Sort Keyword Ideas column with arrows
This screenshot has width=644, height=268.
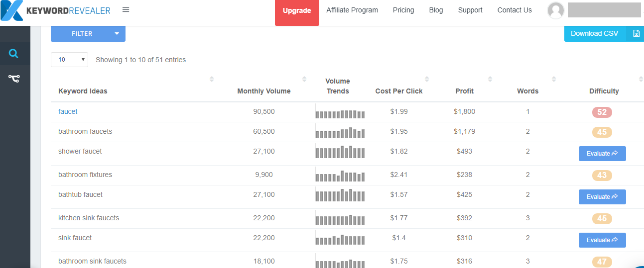tap(212, 79)
